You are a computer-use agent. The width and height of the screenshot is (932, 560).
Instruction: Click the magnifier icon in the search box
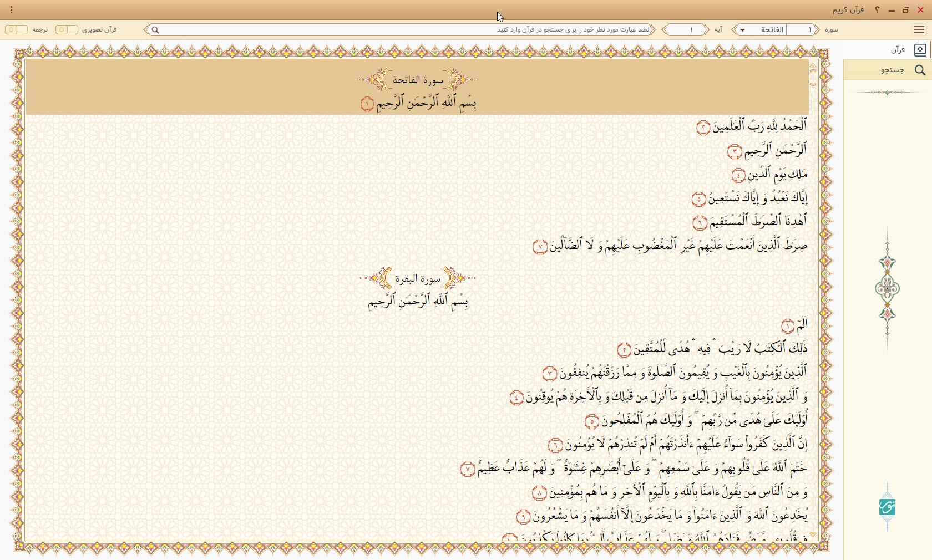[x=156, y=30]
